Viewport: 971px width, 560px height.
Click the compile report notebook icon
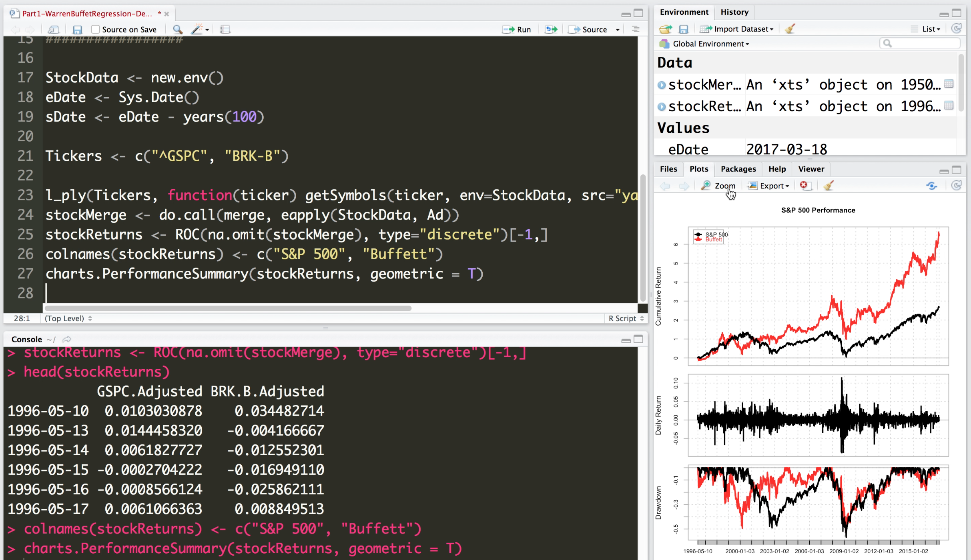225,29
